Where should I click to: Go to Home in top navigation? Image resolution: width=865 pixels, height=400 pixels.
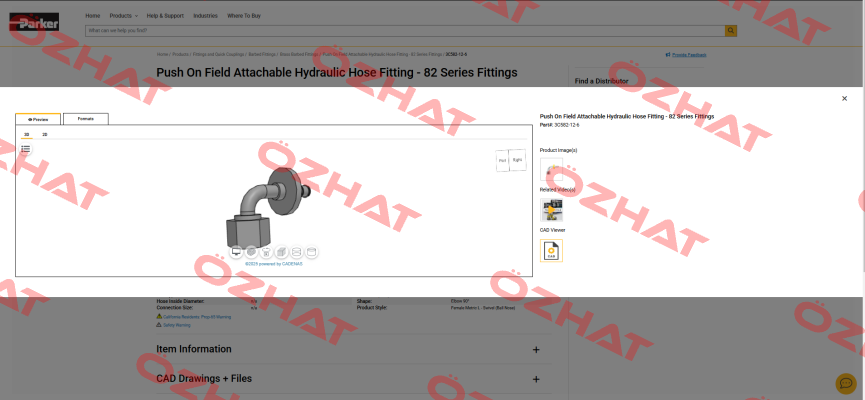tap(93, 16)
